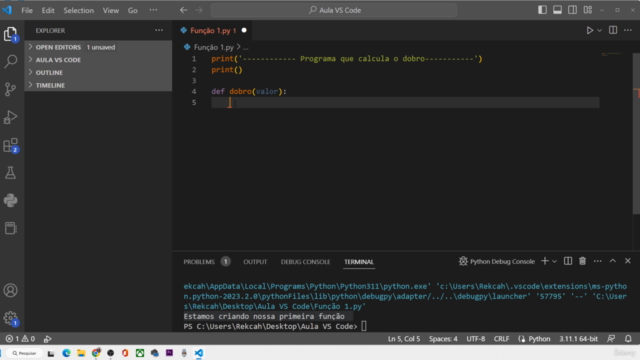640x360 pixels.
Task: Open terminal panel more actions ellipsis
Action: tap(598, 261)
